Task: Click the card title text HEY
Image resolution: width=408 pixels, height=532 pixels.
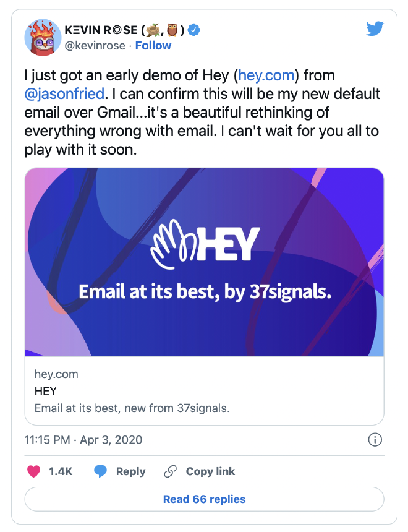Action: 45,389
